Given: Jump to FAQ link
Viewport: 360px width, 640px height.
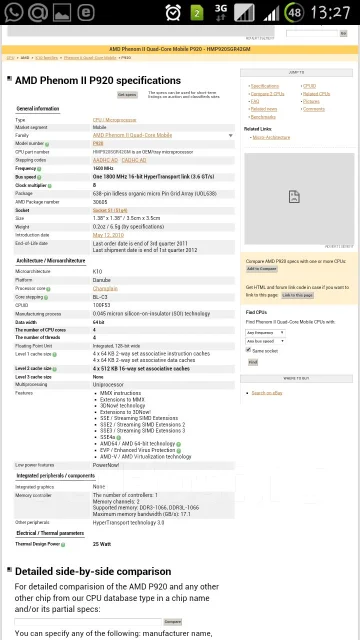Looking at the screenshot, I should [x=255, y=101].
